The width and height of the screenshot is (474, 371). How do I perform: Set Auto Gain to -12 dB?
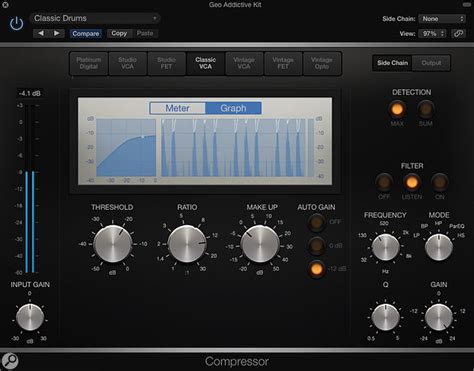(x=316, y=269)
